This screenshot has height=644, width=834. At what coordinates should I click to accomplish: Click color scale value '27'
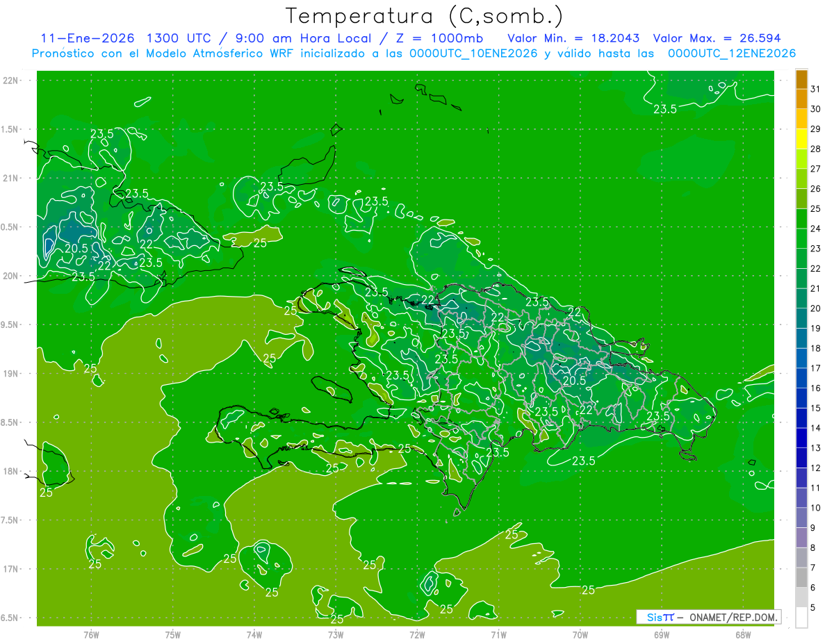(816, 169)
